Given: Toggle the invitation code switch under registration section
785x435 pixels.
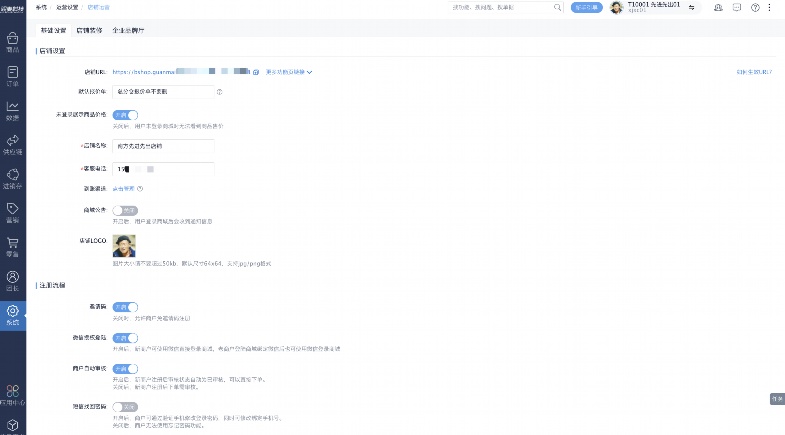Looking at the screenshot, I should coord(125,307).
